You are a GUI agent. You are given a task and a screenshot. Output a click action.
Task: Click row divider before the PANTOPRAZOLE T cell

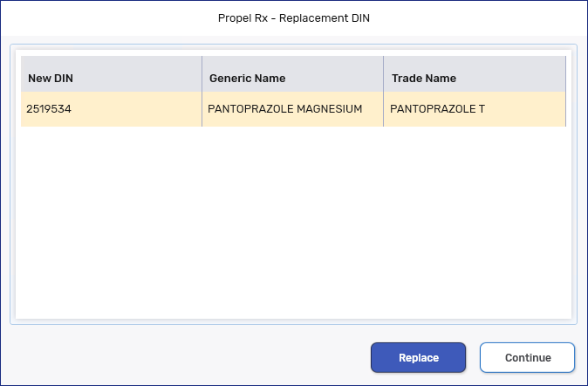click(383, 110)
